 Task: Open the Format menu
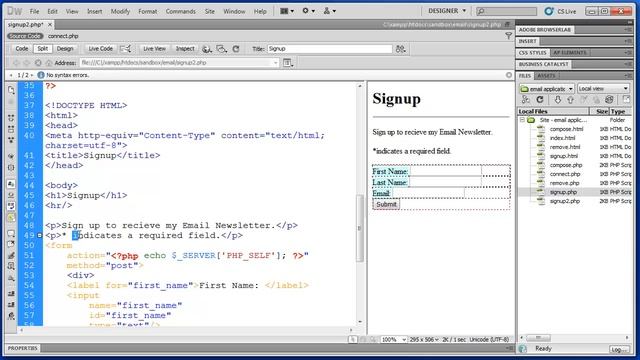[147, 11]
